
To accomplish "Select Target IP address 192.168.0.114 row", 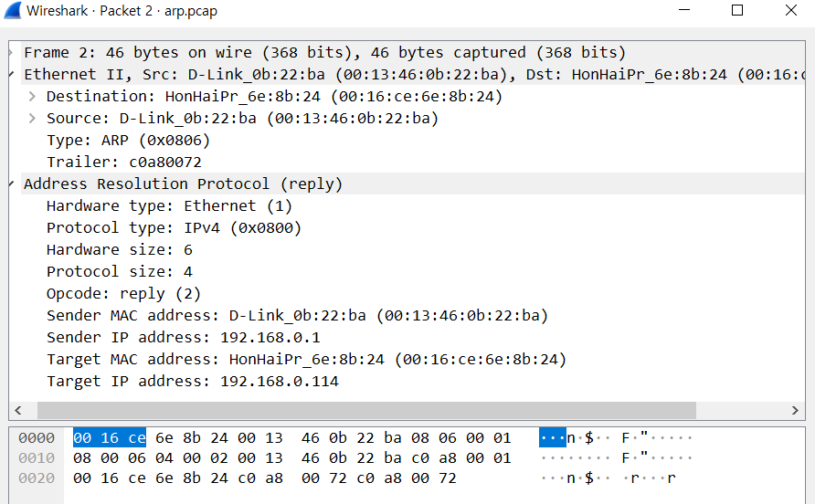I will click(193, 382).
